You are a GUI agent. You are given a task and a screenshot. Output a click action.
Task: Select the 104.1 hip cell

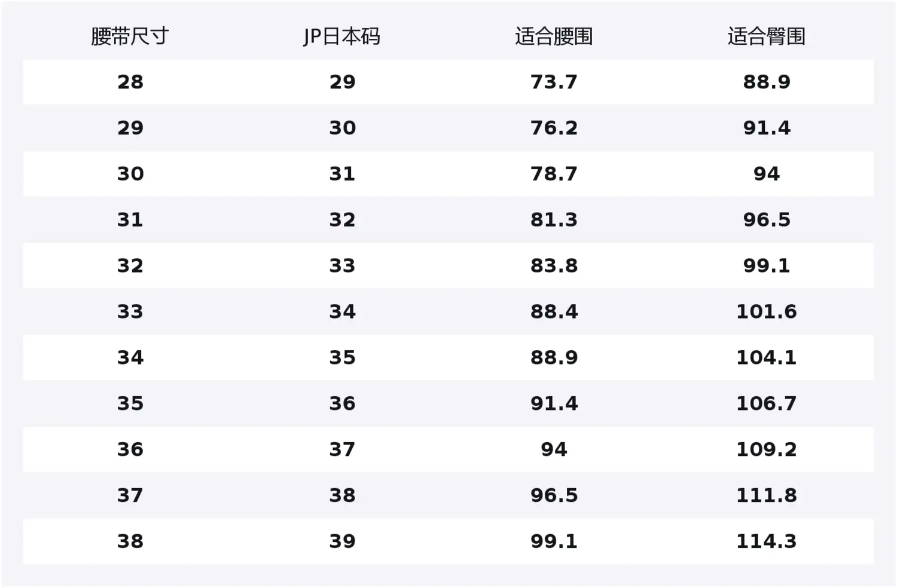click(x=766, y=358)
